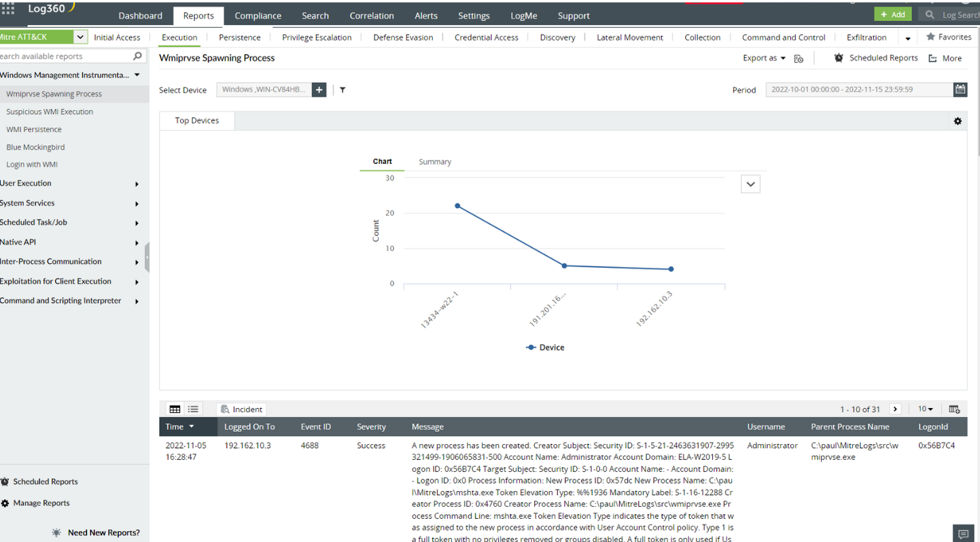The width and height of the screenshot is (980, 542).
Task: Collapse Windows Management Instrumentation section
Action: point(137,75)
